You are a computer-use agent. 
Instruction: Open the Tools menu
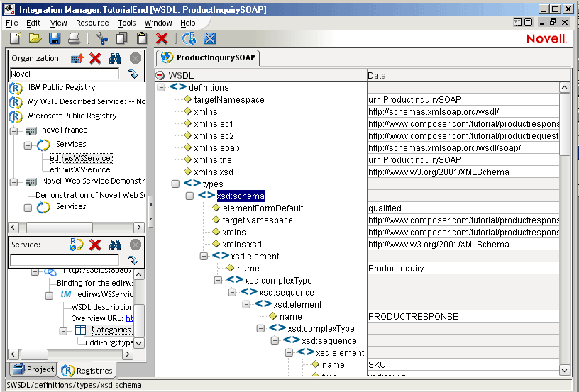pos(126,23)
